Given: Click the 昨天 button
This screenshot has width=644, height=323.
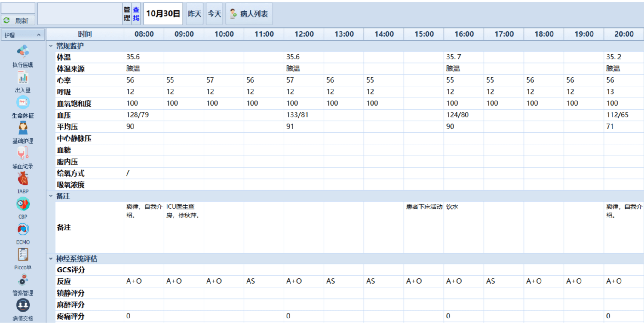Looking at the screenshot, I should (194, 14).
